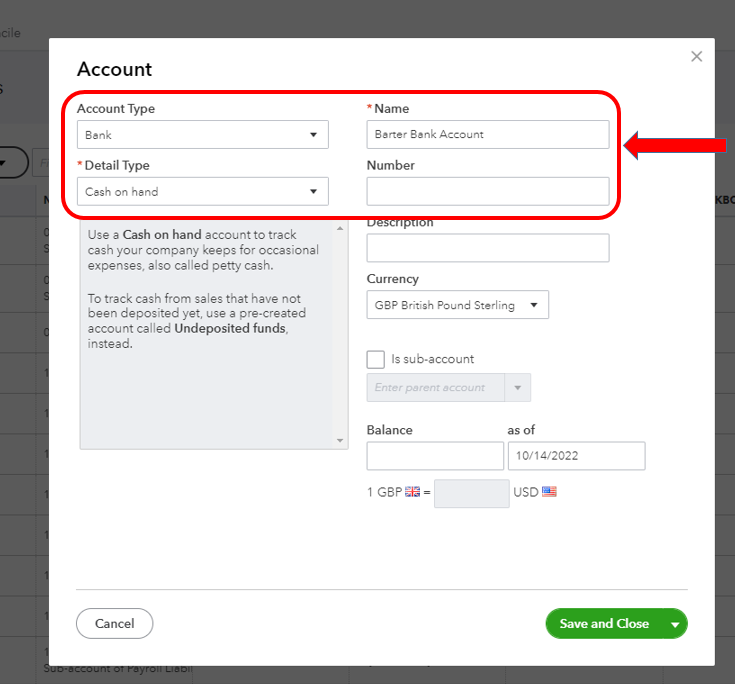The width and height of the screenshot is (735, 684).
Task: Click the US flag icon
Action: [549, 492]
